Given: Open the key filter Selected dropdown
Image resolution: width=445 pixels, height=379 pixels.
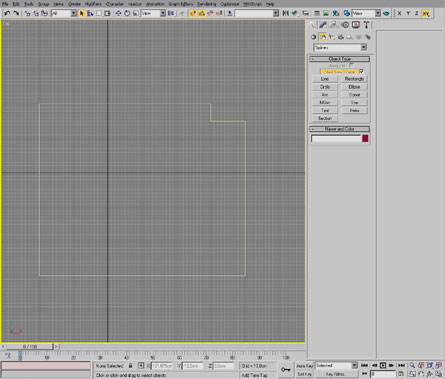Looking at the screenshot, I should pos(336,366).
